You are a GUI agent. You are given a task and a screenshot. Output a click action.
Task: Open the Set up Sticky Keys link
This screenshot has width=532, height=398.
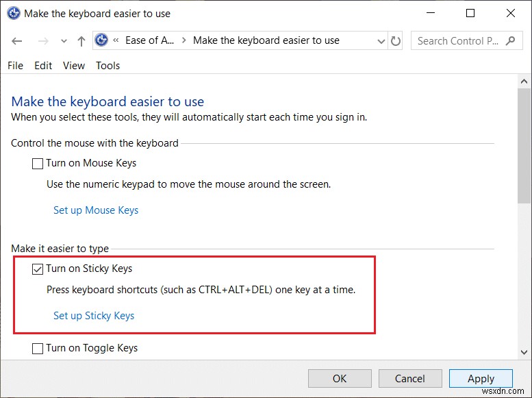[x=94, y=316]
